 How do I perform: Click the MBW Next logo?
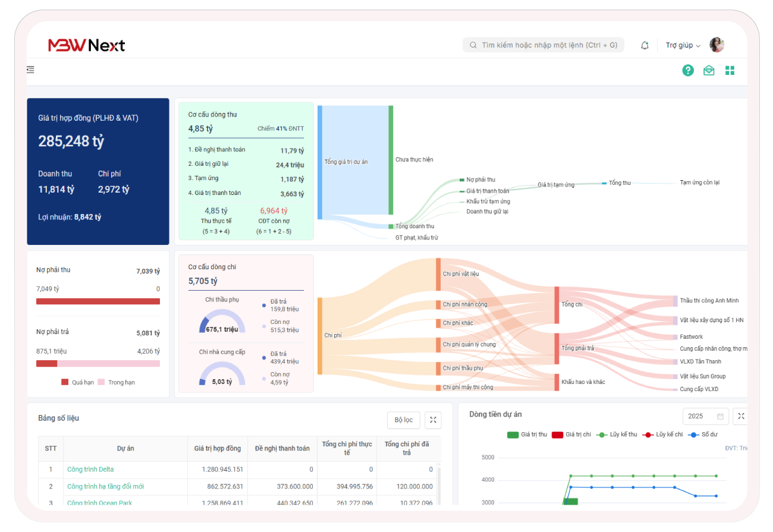pyautogui.click(x=87, y=45)
